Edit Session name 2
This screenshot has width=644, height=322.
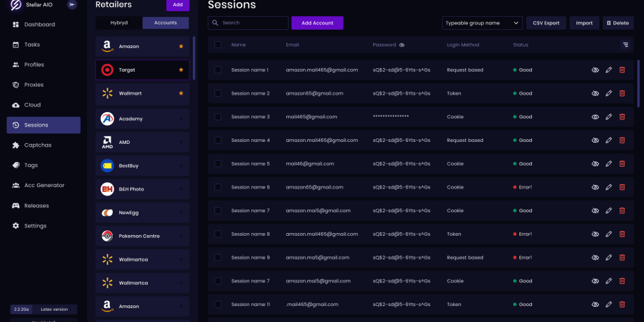click(x=608, y=93)
